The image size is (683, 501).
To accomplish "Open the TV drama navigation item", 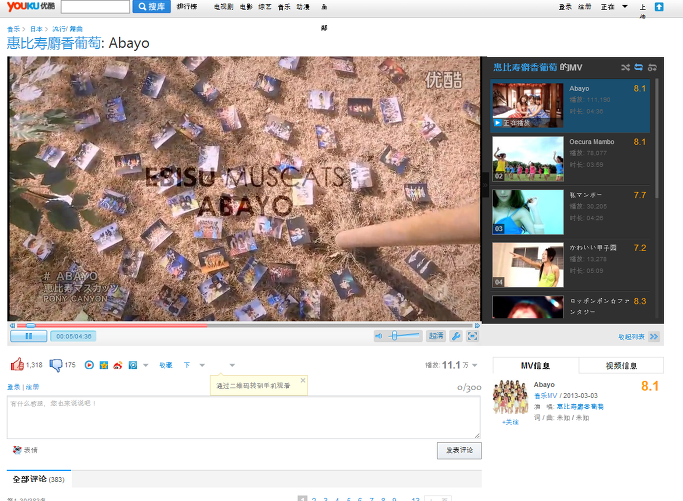I will click(x=223, y=7).
